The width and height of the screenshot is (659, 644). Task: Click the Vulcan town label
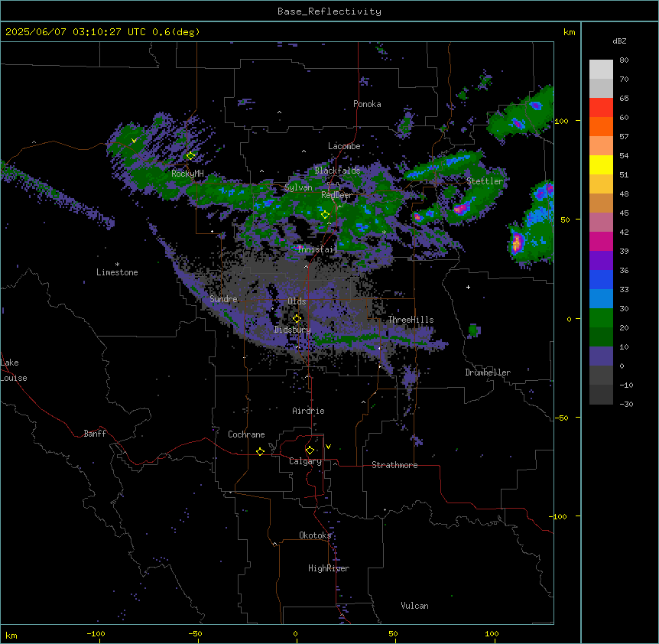pos(414,606)
